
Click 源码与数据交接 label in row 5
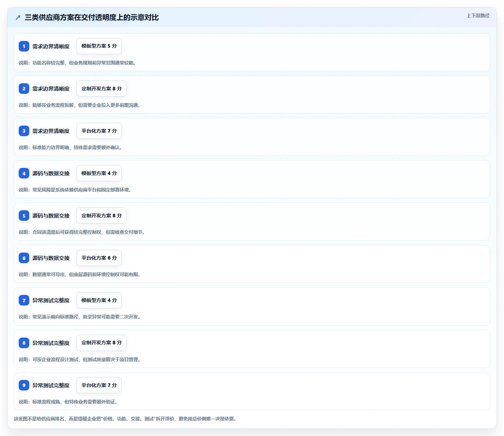(x=51, y=216)
